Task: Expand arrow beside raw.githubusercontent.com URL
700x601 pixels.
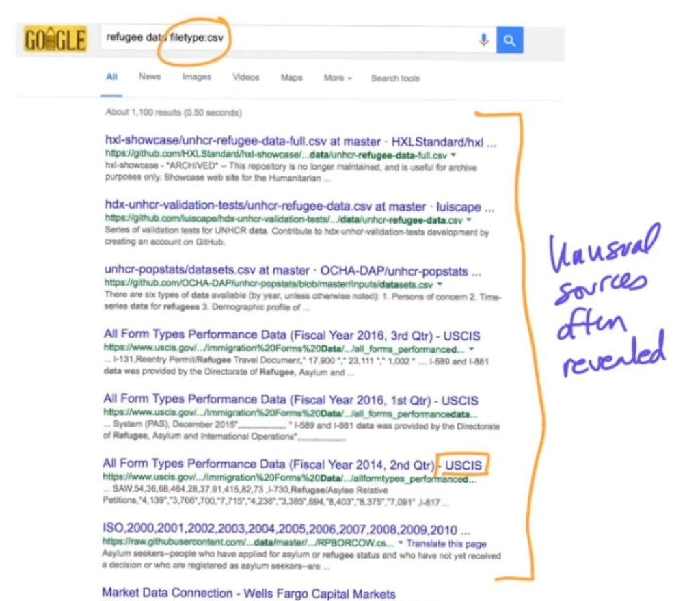Action: 401,544
